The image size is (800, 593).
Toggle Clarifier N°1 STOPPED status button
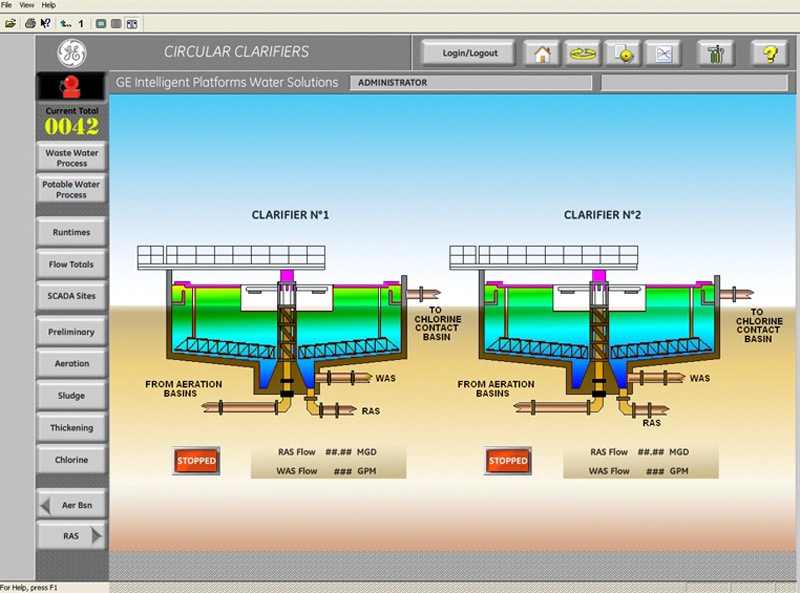point(196,460)
